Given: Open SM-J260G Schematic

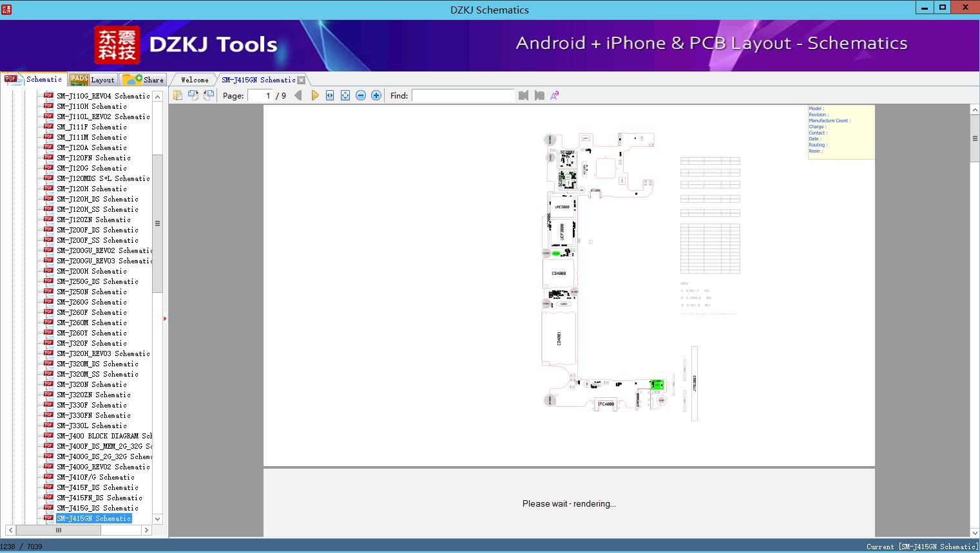Looking at the screenshot, I should 91,302.
